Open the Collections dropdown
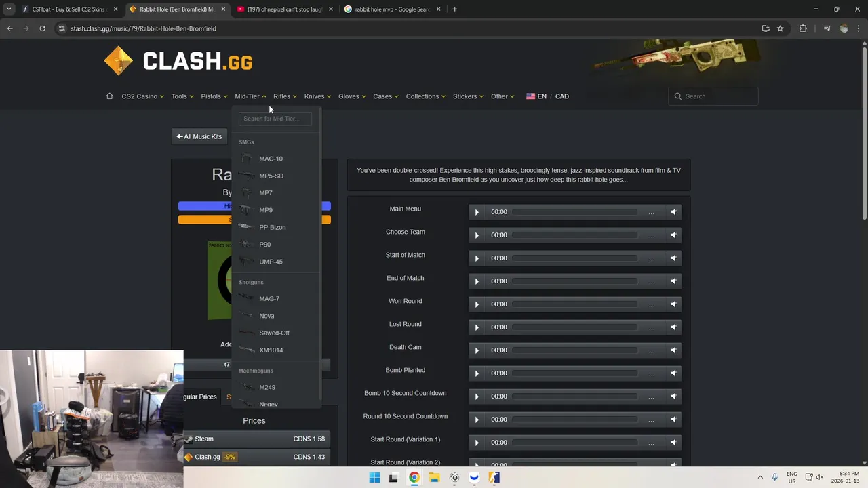This screenshot has width=868, height=488. click(x=426, y=96)
